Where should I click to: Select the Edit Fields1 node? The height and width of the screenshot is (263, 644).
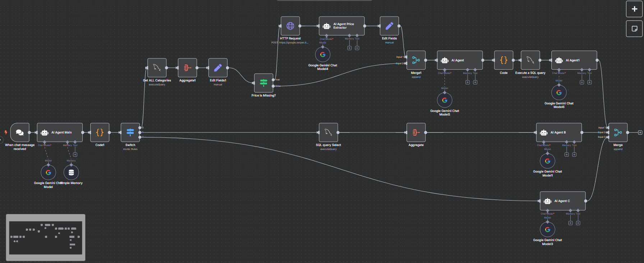click(218, 68)
